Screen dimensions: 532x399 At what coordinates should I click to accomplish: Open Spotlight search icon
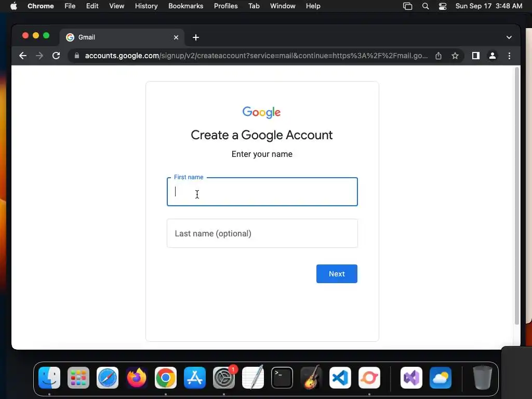coord(425,6)
